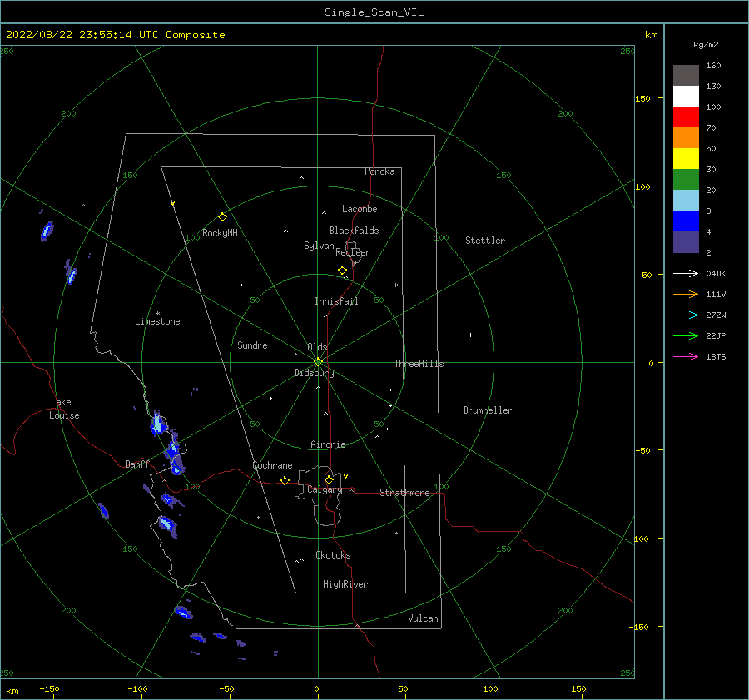This screenshot has height=700, width=749.
Task: Click the Blackfalds city label
Action: click(354, 231)
